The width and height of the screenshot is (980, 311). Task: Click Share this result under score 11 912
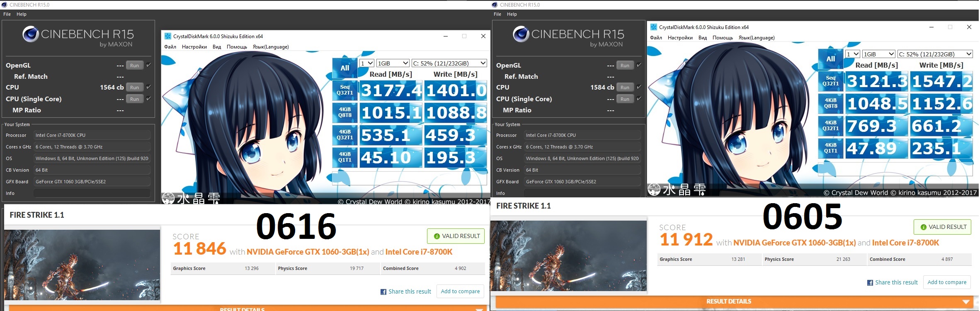896,282
